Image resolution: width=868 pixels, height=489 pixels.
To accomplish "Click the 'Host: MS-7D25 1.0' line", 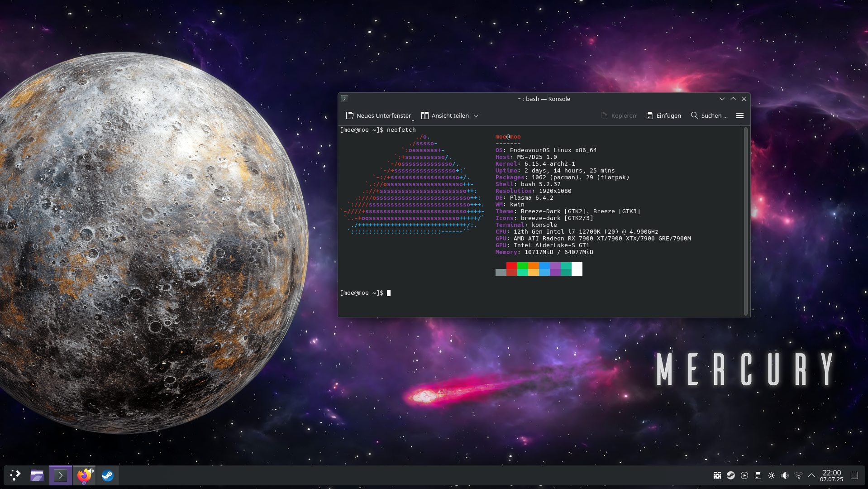I will click(526, 157).
